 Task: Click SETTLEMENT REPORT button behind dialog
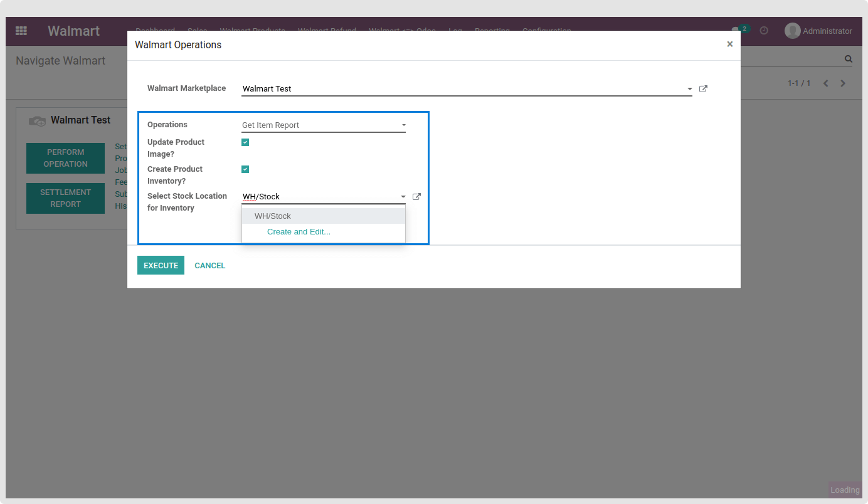[65, 198]
